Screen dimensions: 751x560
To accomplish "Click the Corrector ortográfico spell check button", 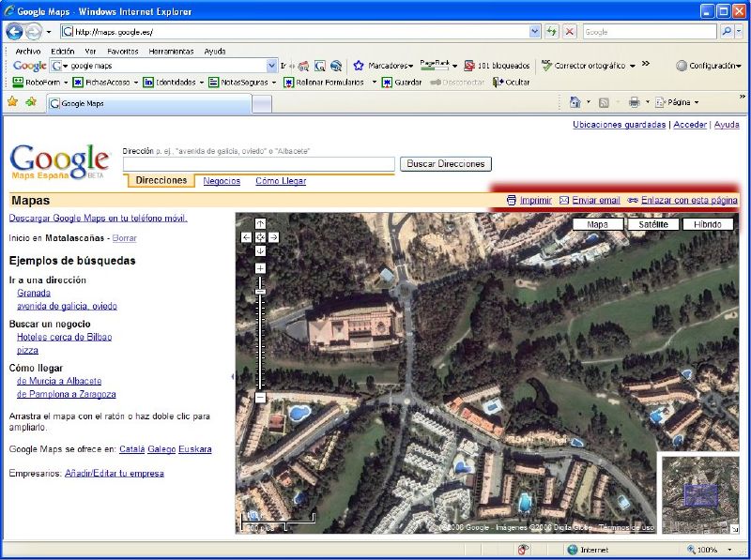I will pos(583,66).
